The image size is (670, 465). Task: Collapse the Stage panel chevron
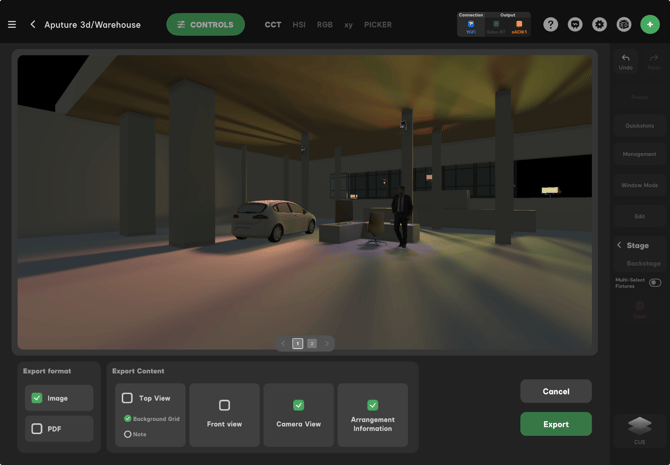pos(619,245)
